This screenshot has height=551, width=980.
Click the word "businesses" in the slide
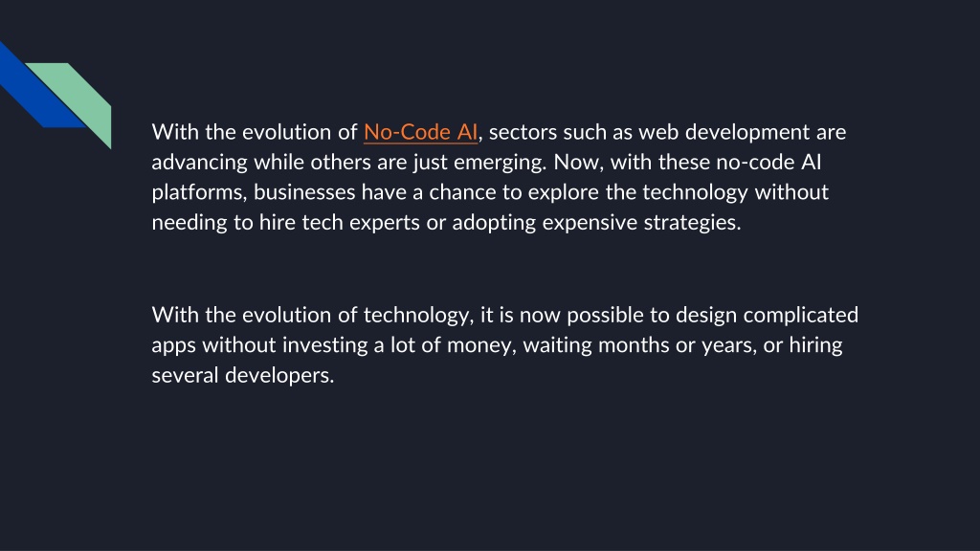pos(304,192)
